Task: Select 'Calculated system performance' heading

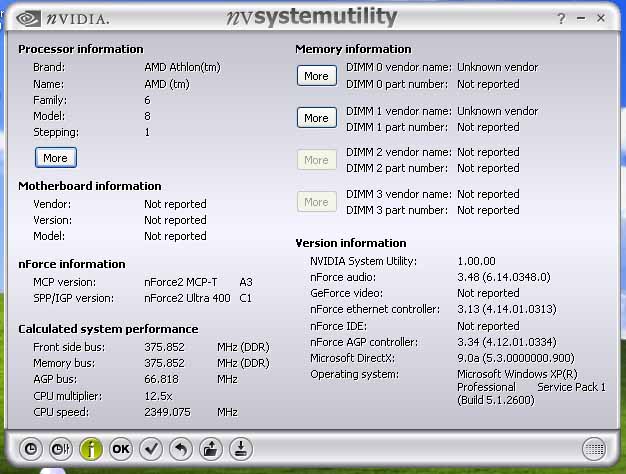Action: 108,329
